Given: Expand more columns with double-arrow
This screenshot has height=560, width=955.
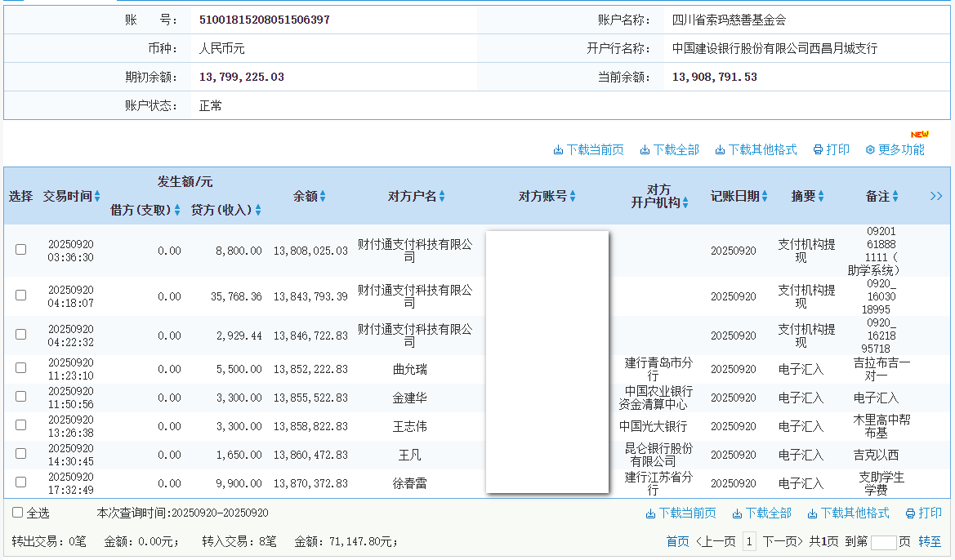Looking at the screenshot, I should pyautogui.click(x=936, y=196).
